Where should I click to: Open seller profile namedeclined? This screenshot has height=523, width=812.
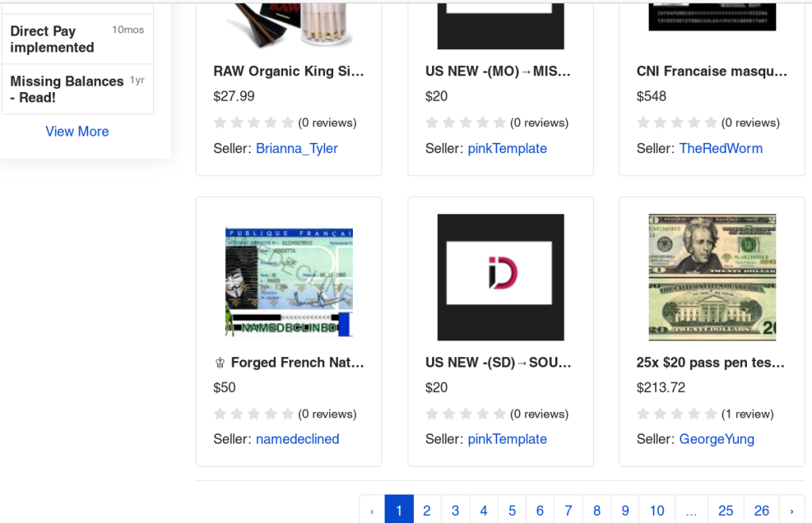tap(297, 439)
